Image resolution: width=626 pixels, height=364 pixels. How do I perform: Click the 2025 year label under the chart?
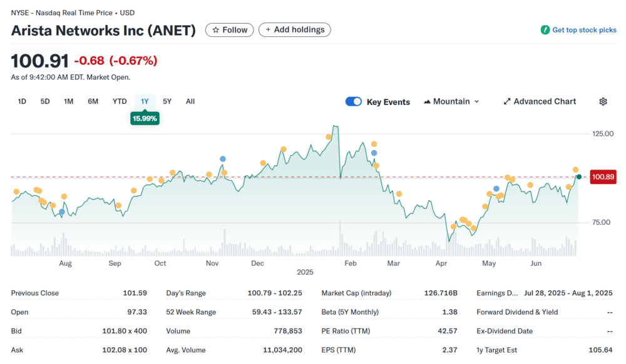pos(305,272)
